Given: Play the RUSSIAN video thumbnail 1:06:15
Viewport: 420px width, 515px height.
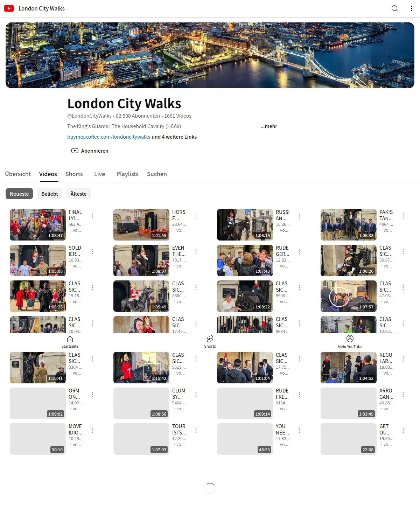Looking at the screenshot, I should point(245,225).
